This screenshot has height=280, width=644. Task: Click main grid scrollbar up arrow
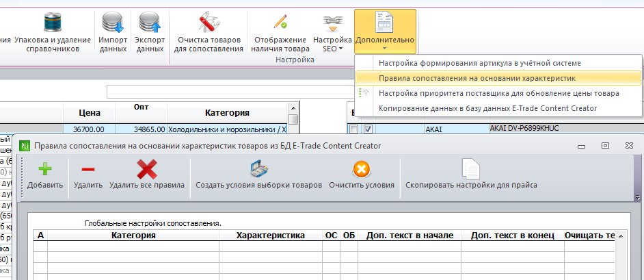click(293, 108)
